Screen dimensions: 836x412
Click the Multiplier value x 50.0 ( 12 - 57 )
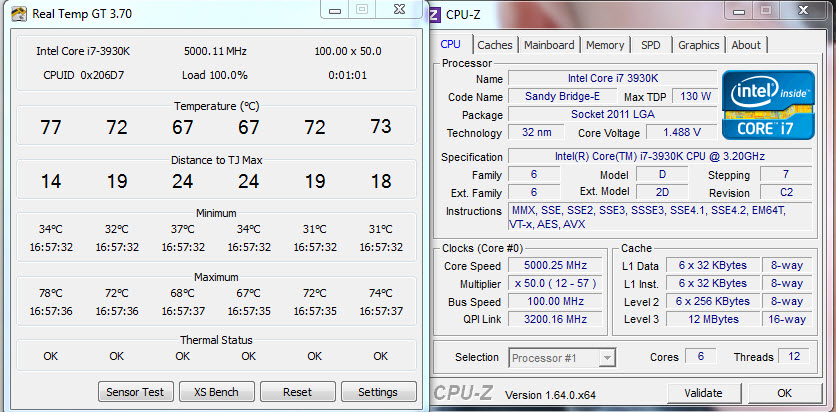coord(555,283)
